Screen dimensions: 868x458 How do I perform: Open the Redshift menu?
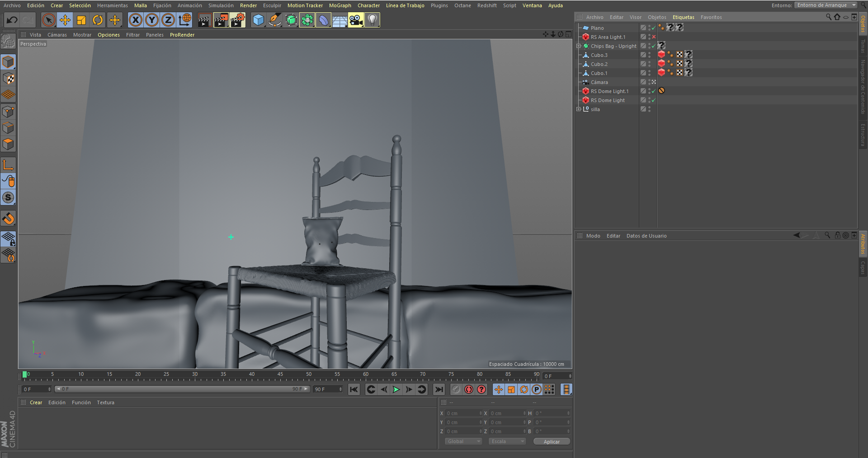[x=487, y=5]
